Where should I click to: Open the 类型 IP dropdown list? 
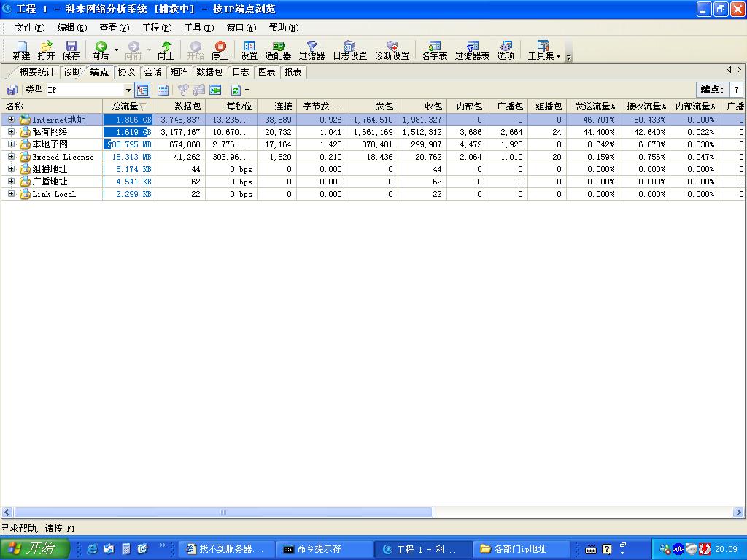(x=128, y=90)
